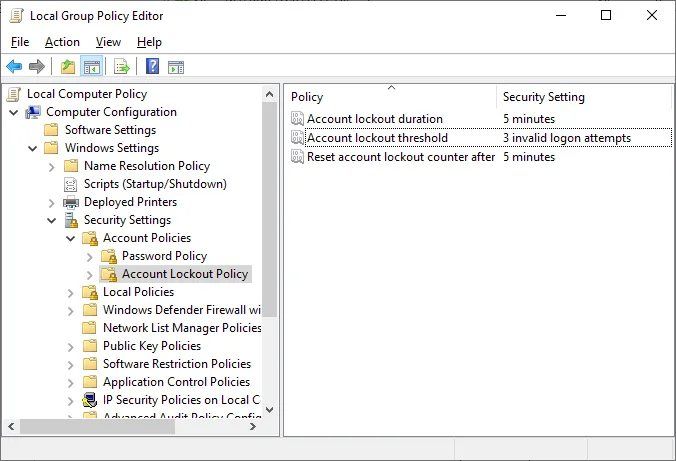This screenshot has height=461, width=676.
Task: Click the Account lockout duration policy icon
Action: click(297, 119)
